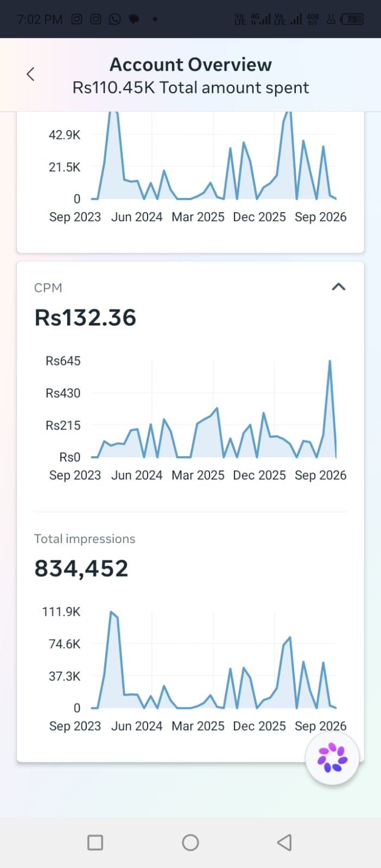Tap the tallest CPM spike near Sep 2026
The width and height of the screenshot is (381, 868).
click(329, 361)
